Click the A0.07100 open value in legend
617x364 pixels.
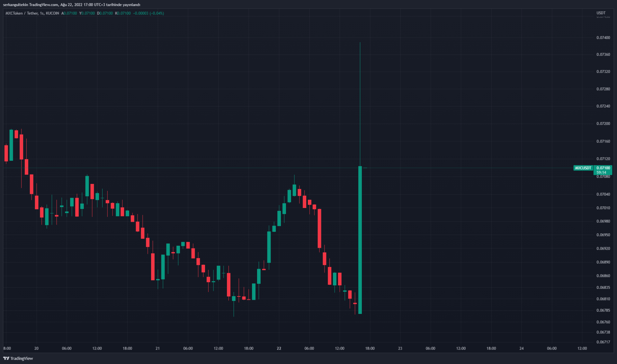(x=69, y=13)
